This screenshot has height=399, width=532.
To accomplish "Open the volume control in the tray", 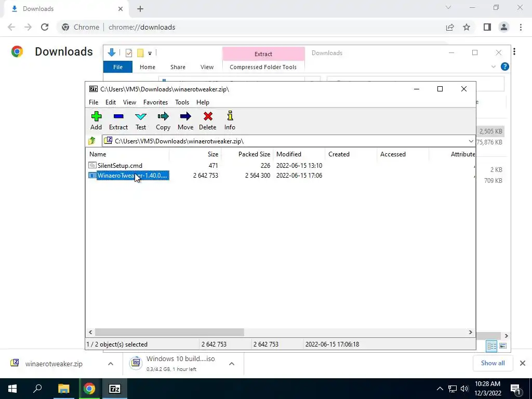I will pos(464,389).
